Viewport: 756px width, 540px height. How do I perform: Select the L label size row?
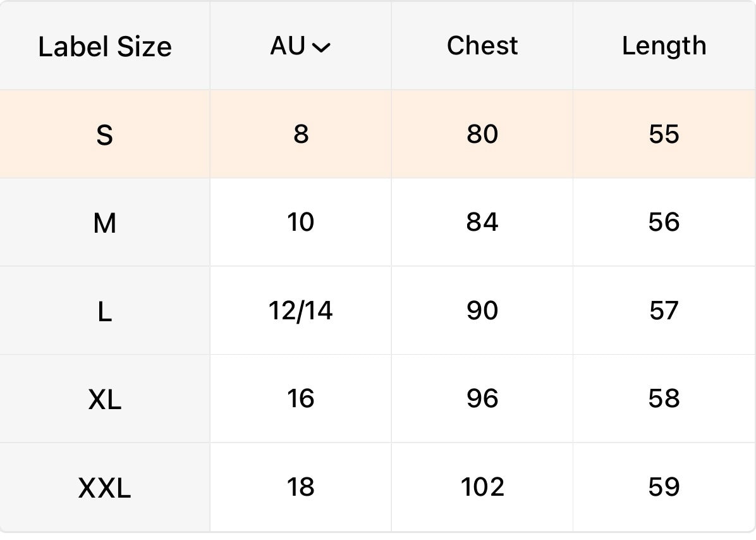coord(105,311)
